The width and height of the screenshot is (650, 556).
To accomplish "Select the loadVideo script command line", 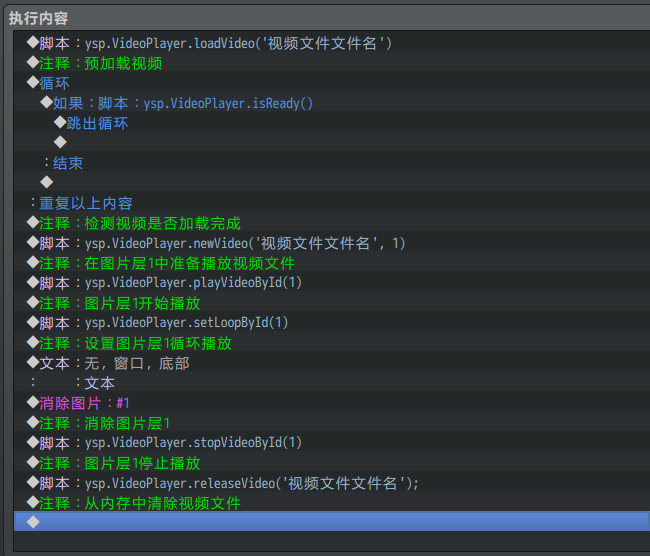I will pyautogui.click(x=332, y=43).
